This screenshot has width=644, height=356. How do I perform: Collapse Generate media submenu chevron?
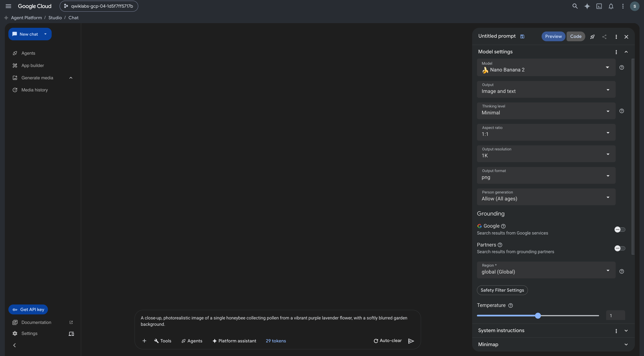(71, 78)
